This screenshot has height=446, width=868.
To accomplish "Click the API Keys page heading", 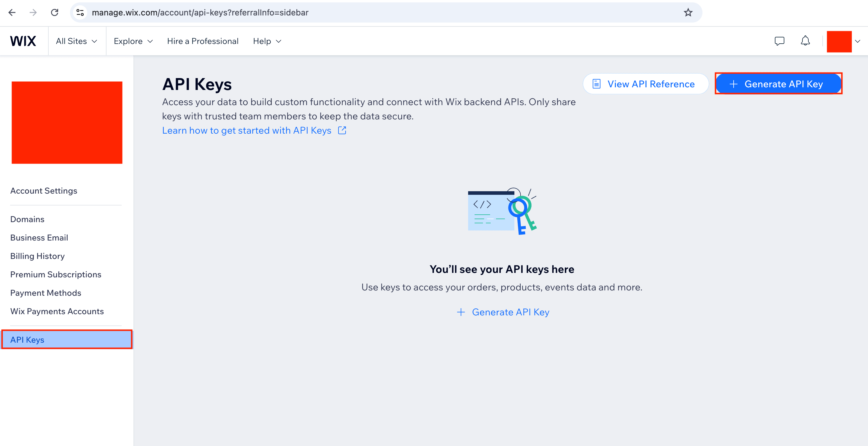I will pos(197,84).
